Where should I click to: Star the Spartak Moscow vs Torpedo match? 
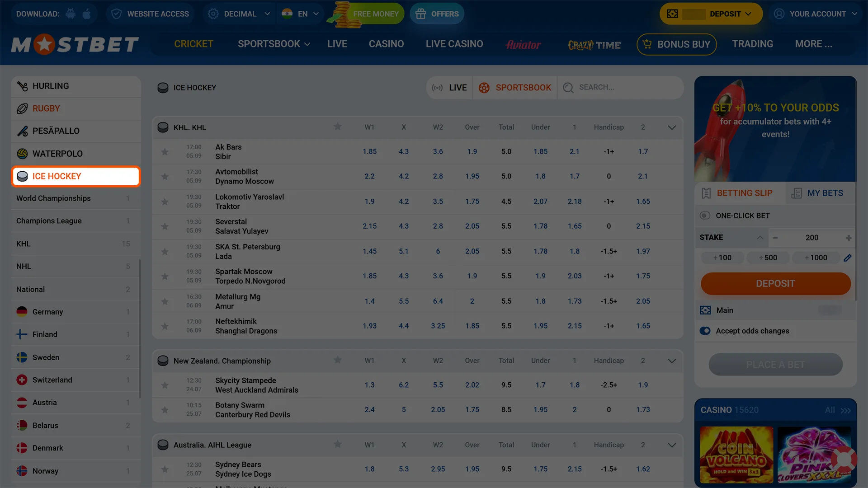(x=165, y=277)
